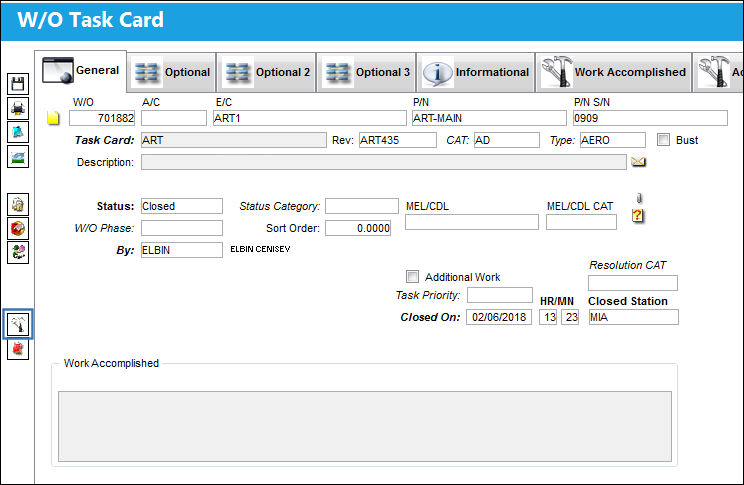
Task: Click the W/O Phase label
Action: coord(104,228)
